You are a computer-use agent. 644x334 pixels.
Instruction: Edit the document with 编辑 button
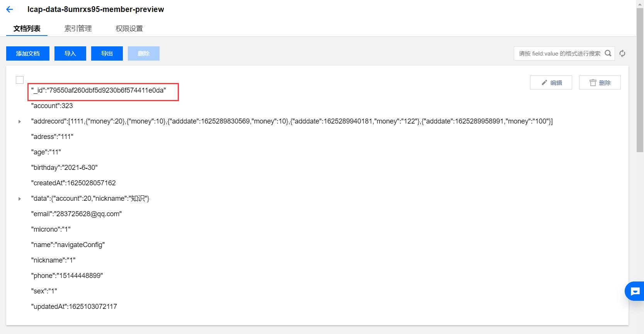(551, 83)
